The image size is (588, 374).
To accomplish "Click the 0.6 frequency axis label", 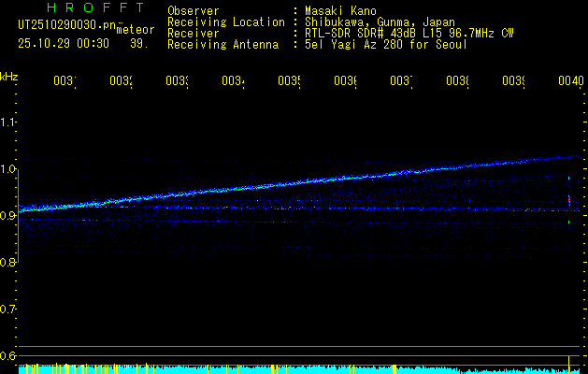I will [7, 355].
